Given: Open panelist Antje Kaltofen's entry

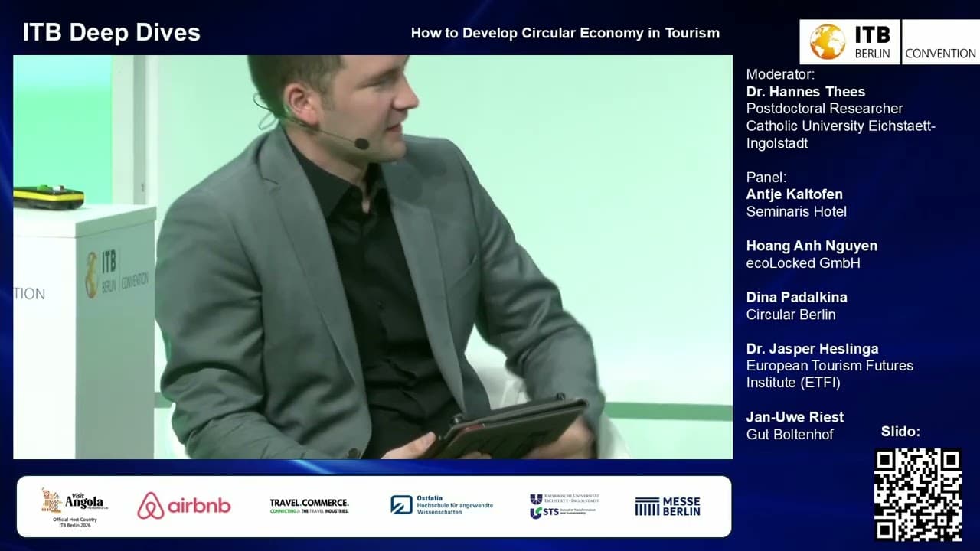Looking at the screenshot, I should [x=795, y=194].
